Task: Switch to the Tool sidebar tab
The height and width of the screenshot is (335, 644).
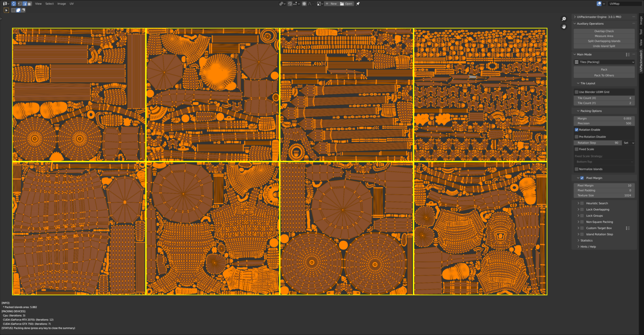Action: pos(640,31)
